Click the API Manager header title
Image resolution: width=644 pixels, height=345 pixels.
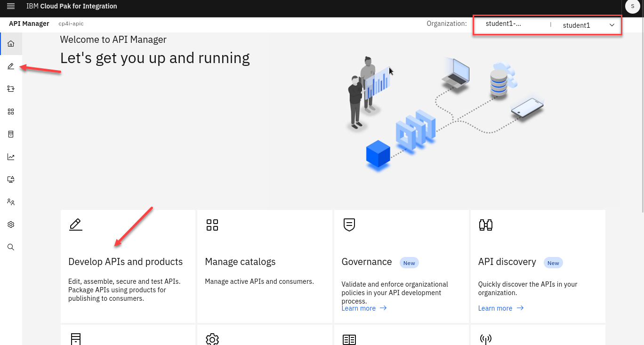[29, 24]
